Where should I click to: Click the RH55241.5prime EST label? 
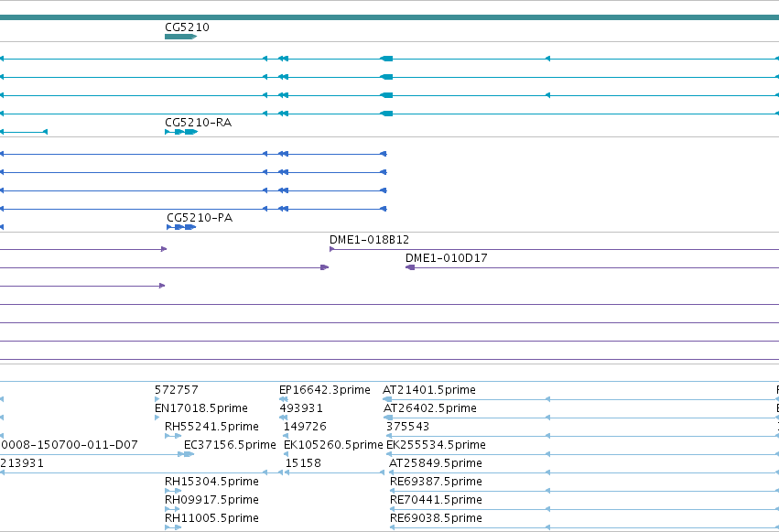[x=211, y=427]
